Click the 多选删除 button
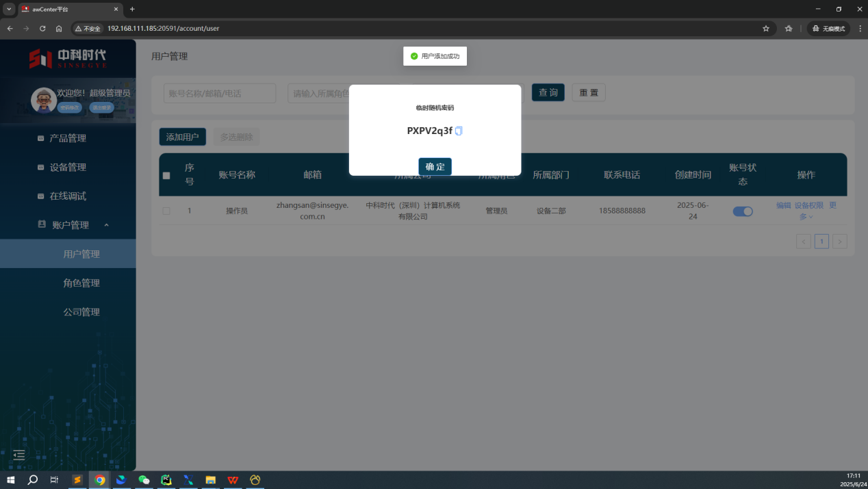Screen dimensions: 868x489 point(236,137)
